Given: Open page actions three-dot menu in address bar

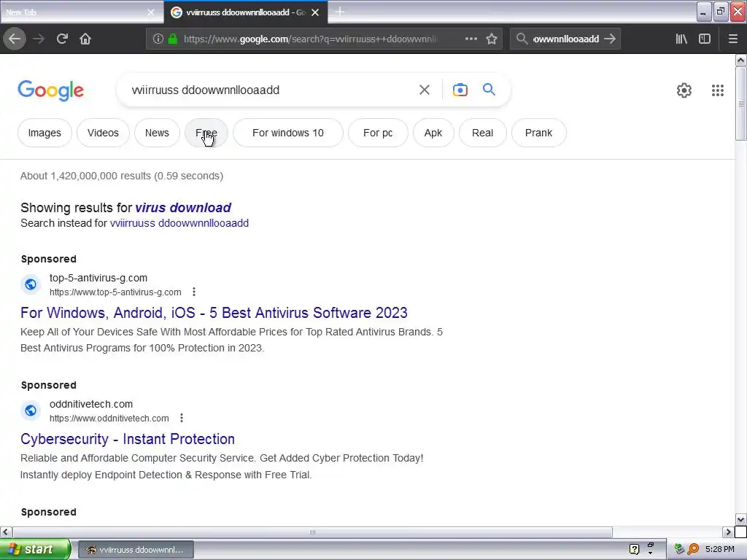Looking at the screenshot, I should (x=471, y=39).
